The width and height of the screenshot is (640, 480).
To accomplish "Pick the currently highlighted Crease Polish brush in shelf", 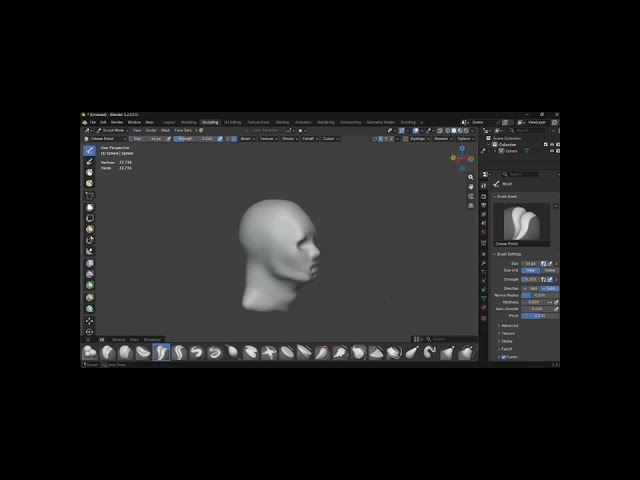I will pyautogui.click(x=161, y=352).
